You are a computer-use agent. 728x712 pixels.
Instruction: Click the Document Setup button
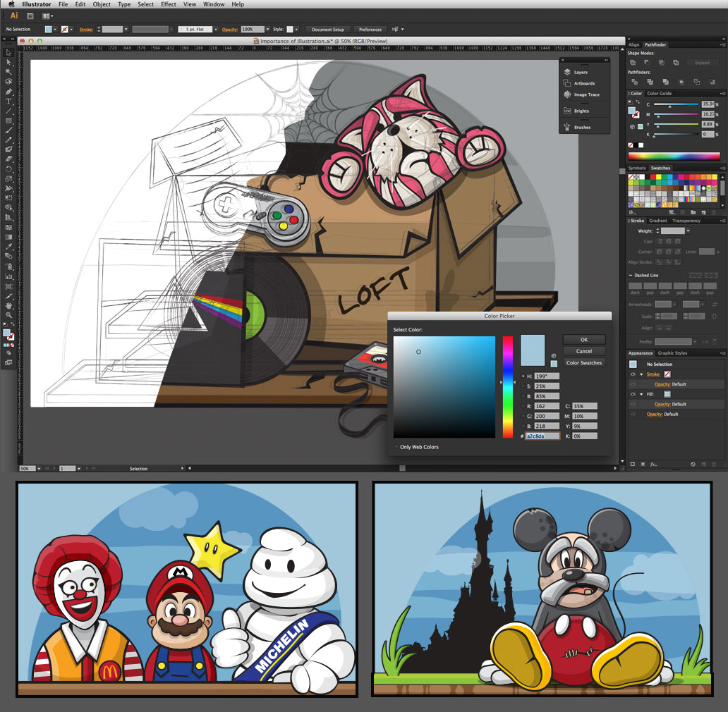[x=328, y=30]
